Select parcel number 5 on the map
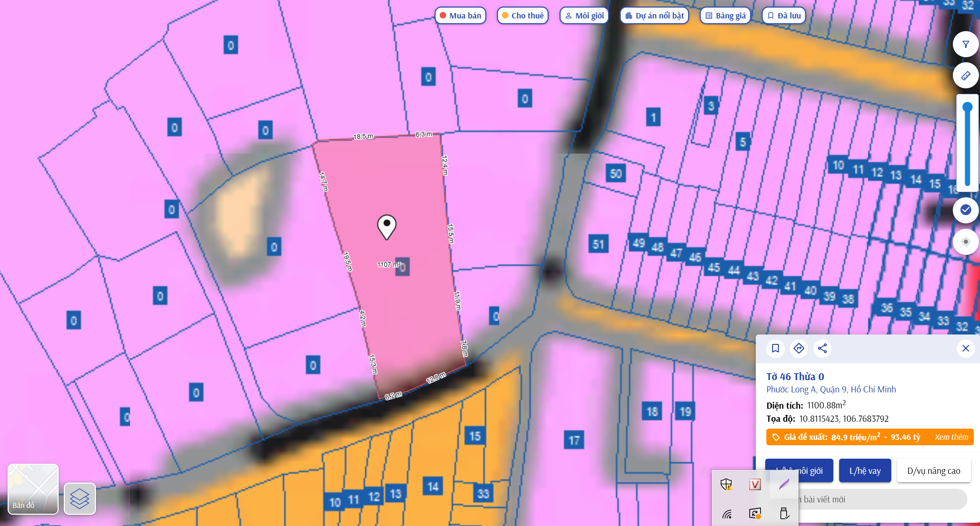The width and height of the screenshot is (980, 526). tap(743, 142)
